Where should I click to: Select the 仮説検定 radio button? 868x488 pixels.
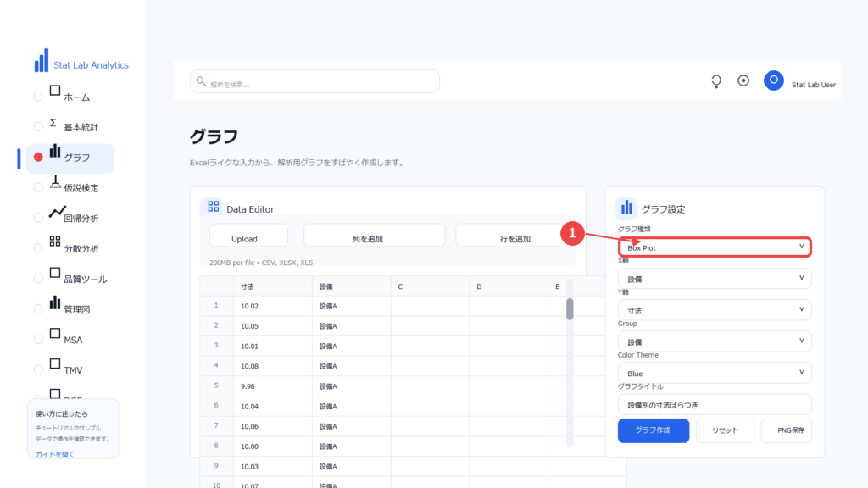38,187
